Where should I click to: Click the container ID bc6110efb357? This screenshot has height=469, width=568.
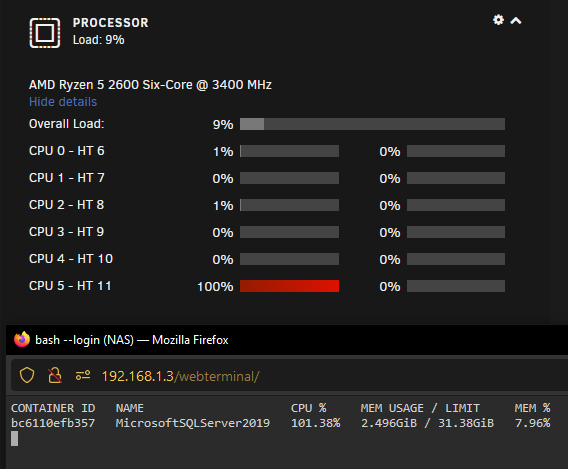point(53,423)
